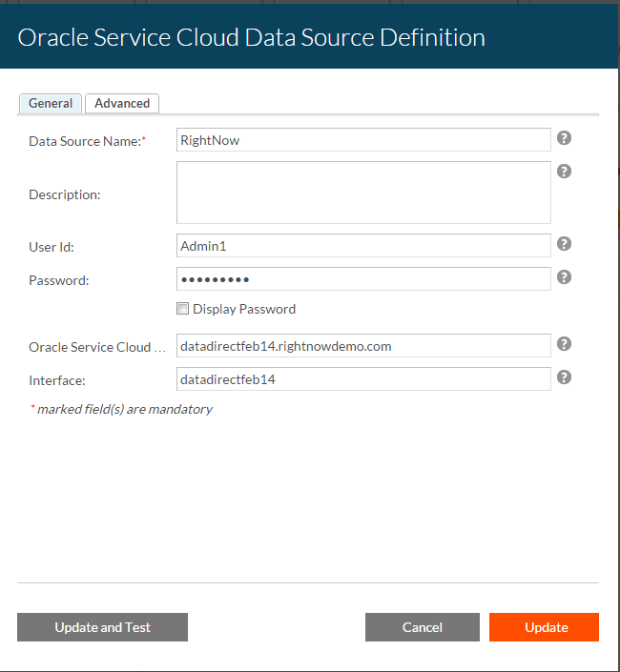
Task: Open help for Data Source Name field
Action: point(564,138)
